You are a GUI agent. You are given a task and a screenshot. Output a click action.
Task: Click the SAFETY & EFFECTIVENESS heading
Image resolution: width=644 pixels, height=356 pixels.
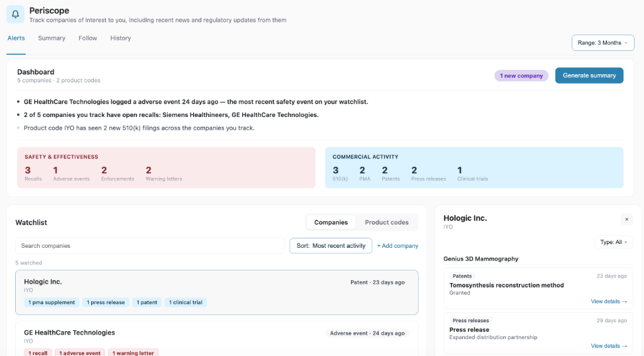point(61,157)
